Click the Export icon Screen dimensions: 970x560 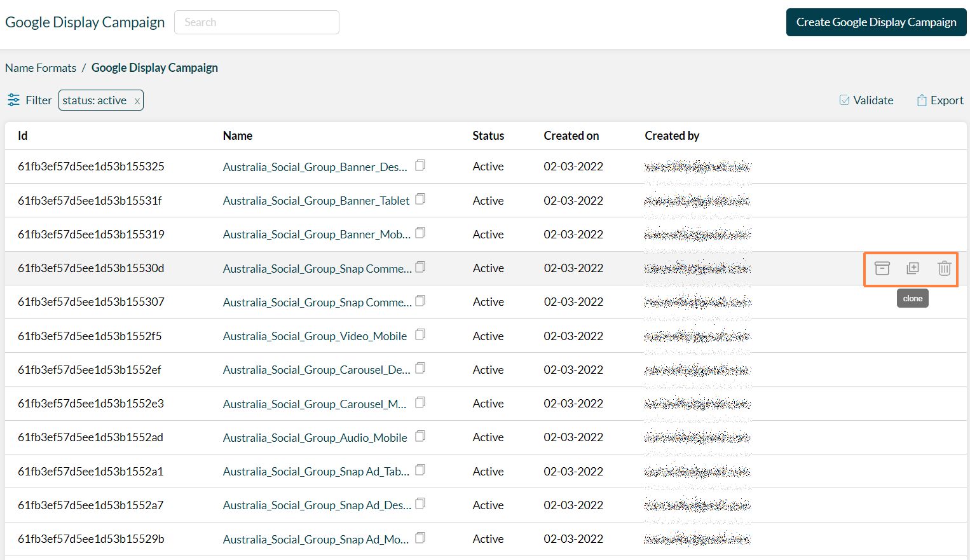tap(922, 100)
